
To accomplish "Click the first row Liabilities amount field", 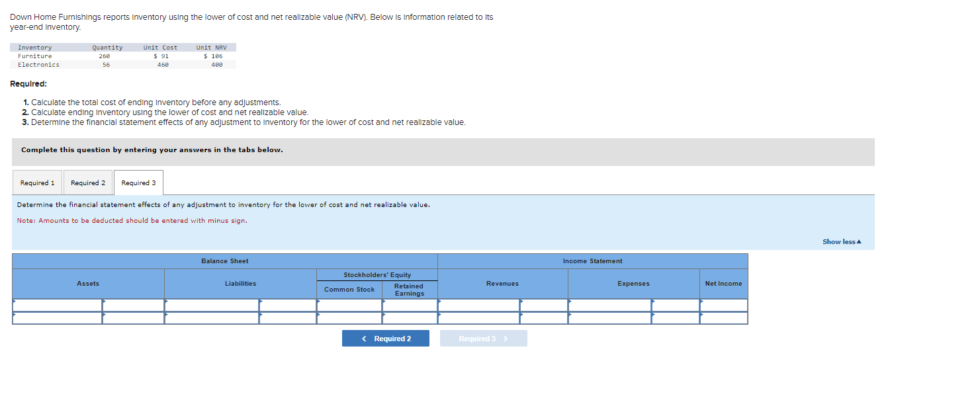I will (x=288, y=306).
